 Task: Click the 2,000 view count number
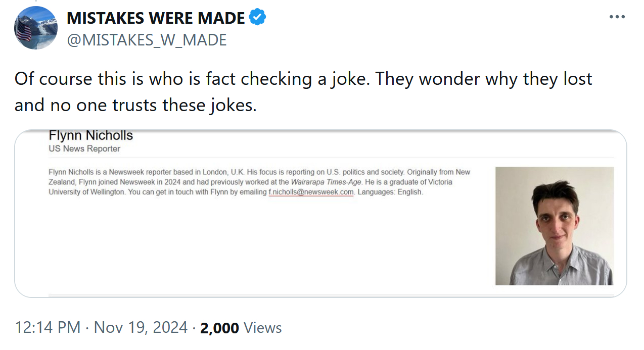[x=219, y=328]
